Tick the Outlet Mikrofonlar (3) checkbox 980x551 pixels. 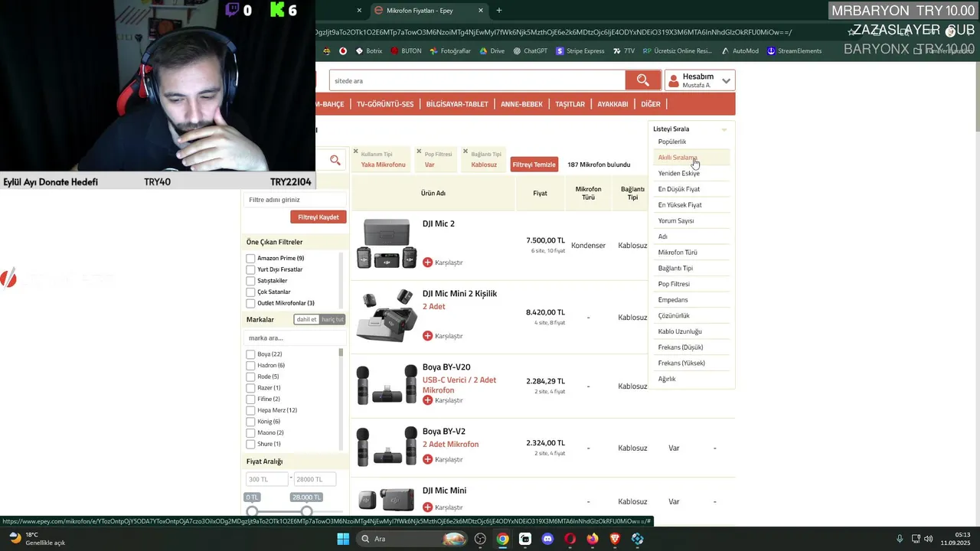click(x=250, y=303)
